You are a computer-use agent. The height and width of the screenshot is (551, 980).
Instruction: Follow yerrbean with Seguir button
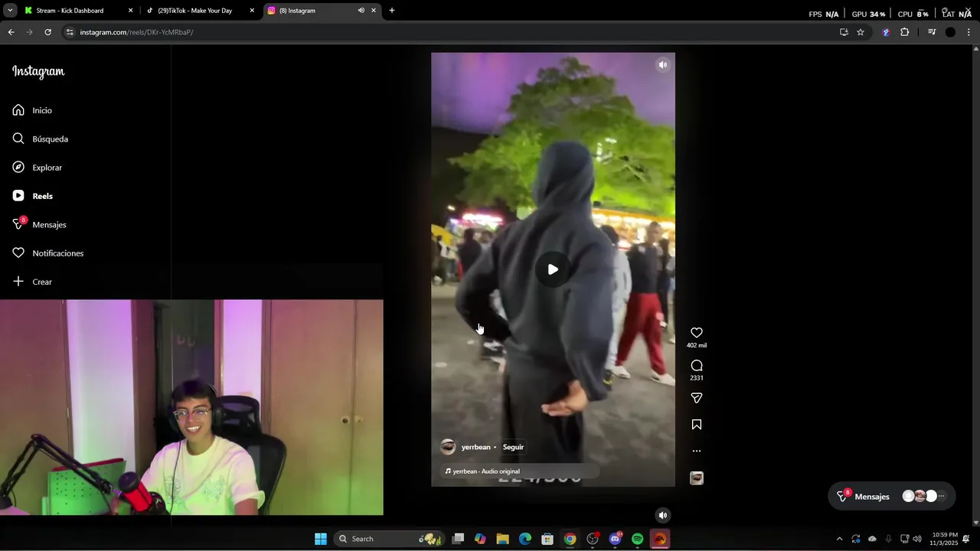pyautogui.click(x=513, y=447)
